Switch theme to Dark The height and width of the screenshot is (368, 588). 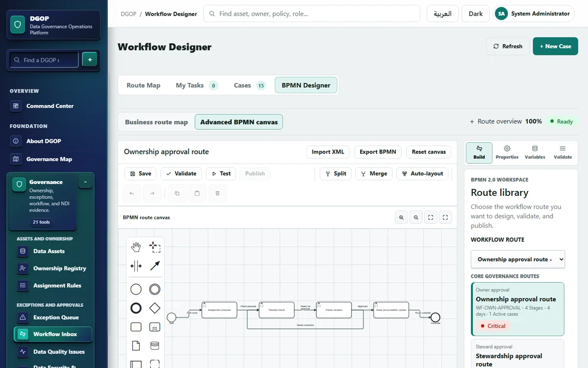point(476,14)
